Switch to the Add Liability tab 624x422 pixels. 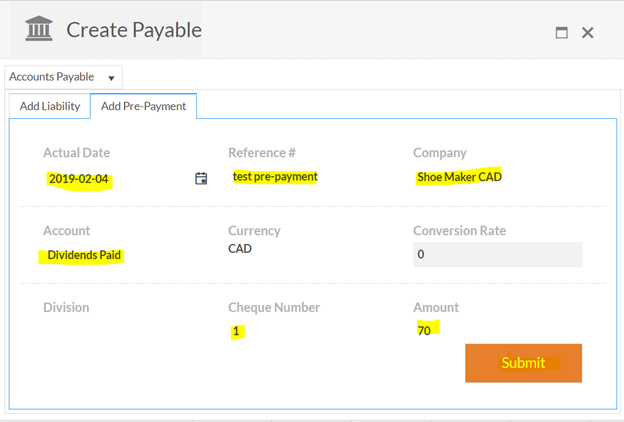pos(50,106)
